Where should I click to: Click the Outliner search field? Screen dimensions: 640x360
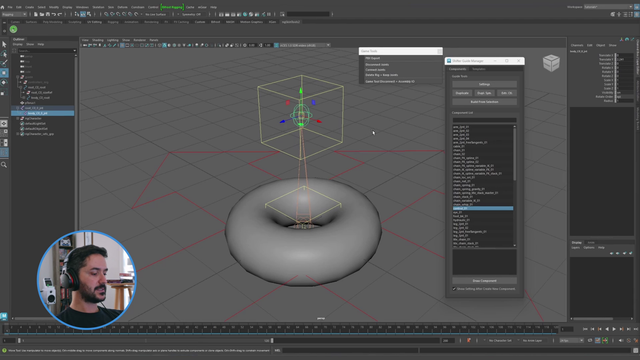(46, 51)
